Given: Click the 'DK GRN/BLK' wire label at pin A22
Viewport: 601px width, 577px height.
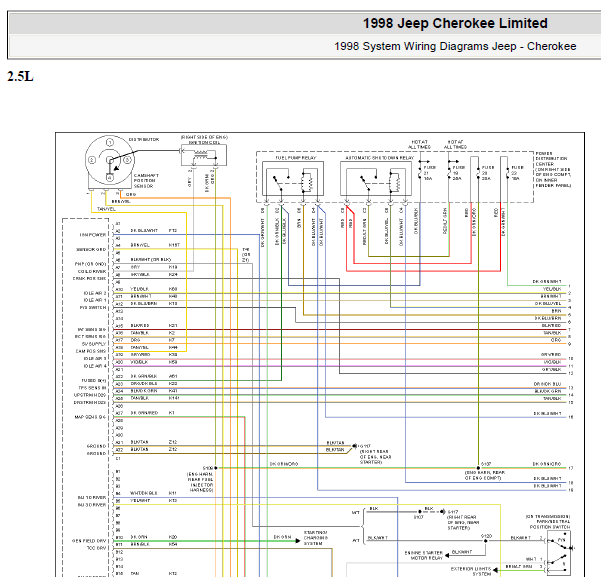Looking at the screenshot, I should click(144, 376).
